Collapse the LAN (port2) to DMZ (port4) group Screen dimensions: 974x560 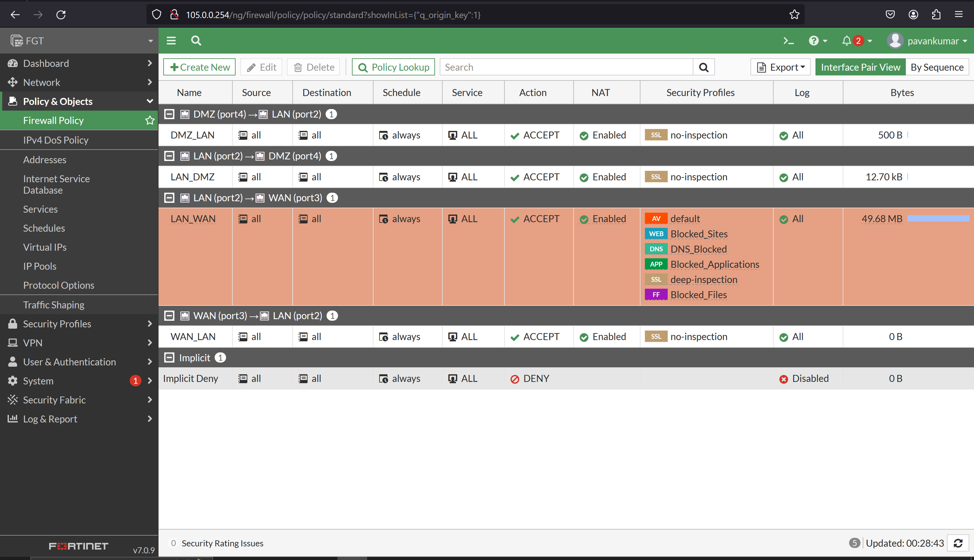169,156
